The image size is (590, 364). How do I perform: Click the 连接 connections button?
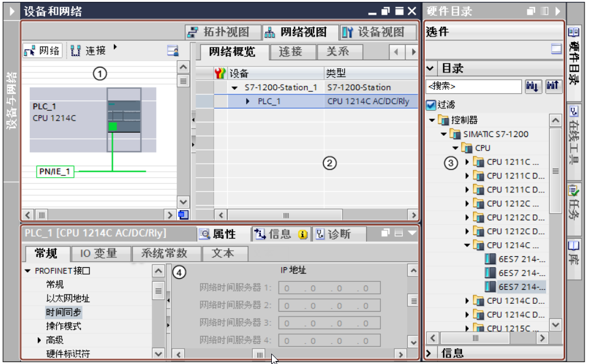pyautogui.click(x=89, y=51)
